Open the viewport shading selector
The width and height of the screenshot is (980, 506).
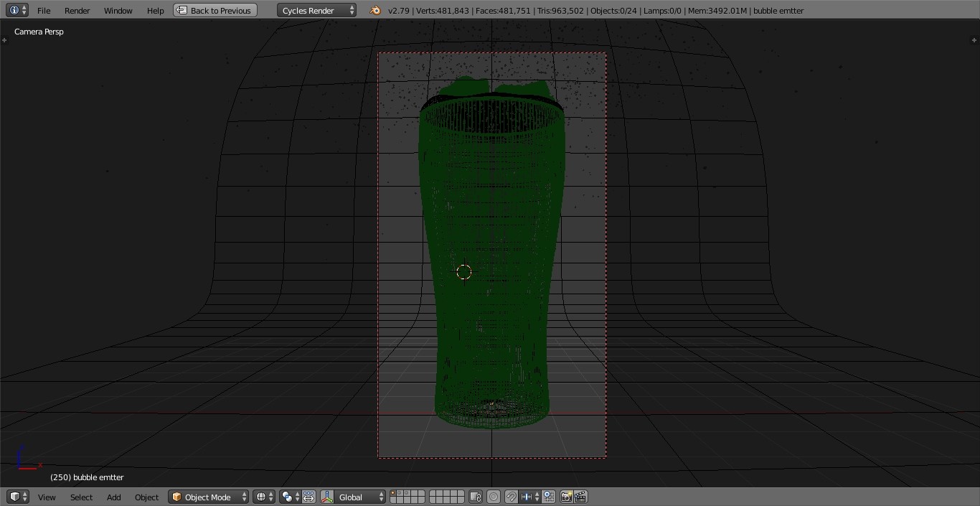[x=263, y=497]
